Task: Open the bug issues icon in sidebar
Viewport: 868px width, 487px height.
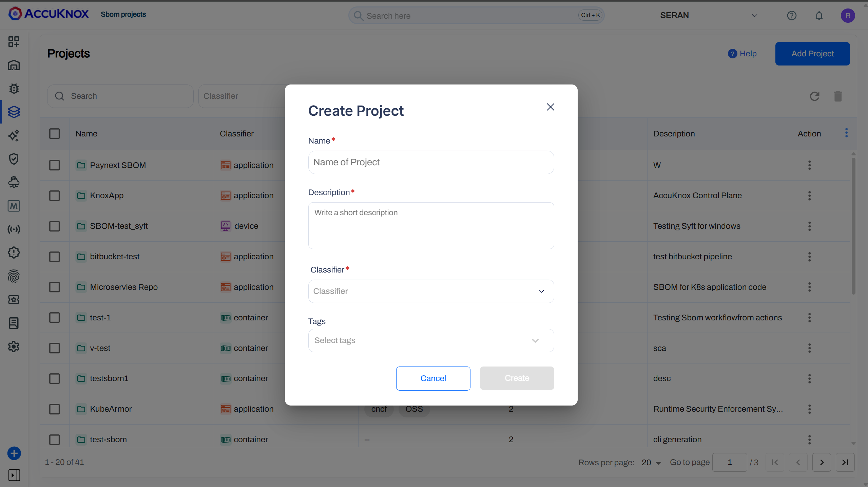Action: [x=14, y=89]
